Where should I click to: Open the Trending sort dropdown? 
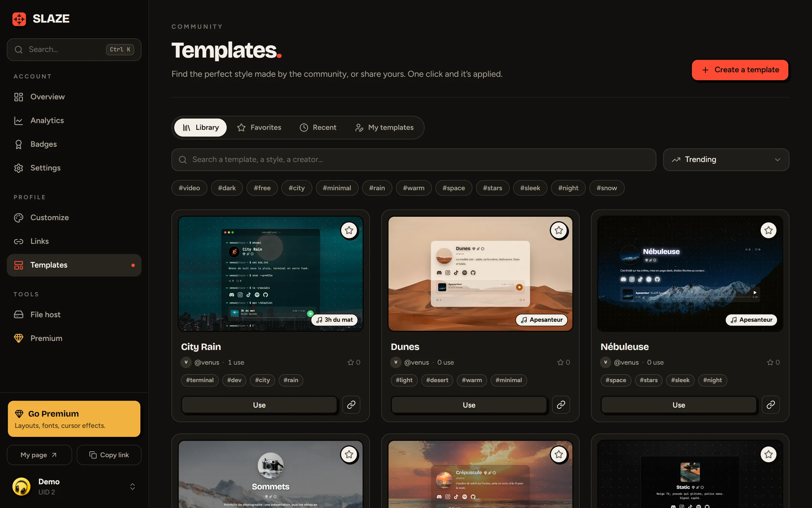[726, 160]
